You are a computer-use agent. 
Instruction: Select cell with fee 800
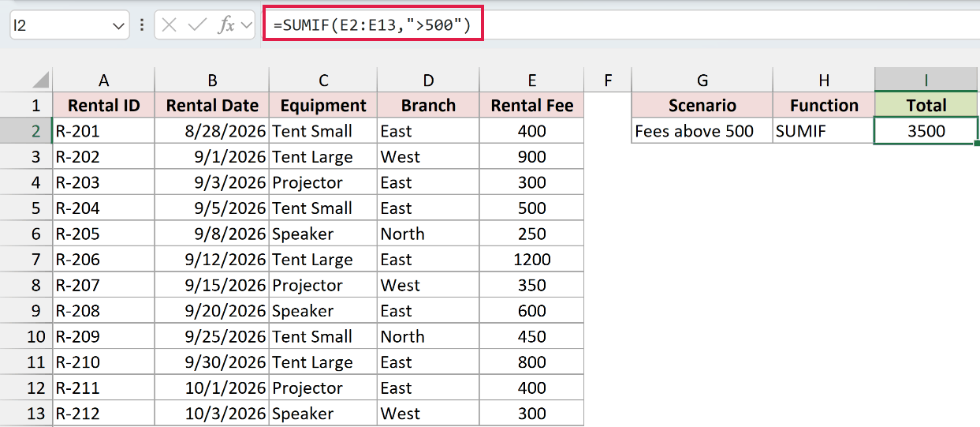(532, 362)
